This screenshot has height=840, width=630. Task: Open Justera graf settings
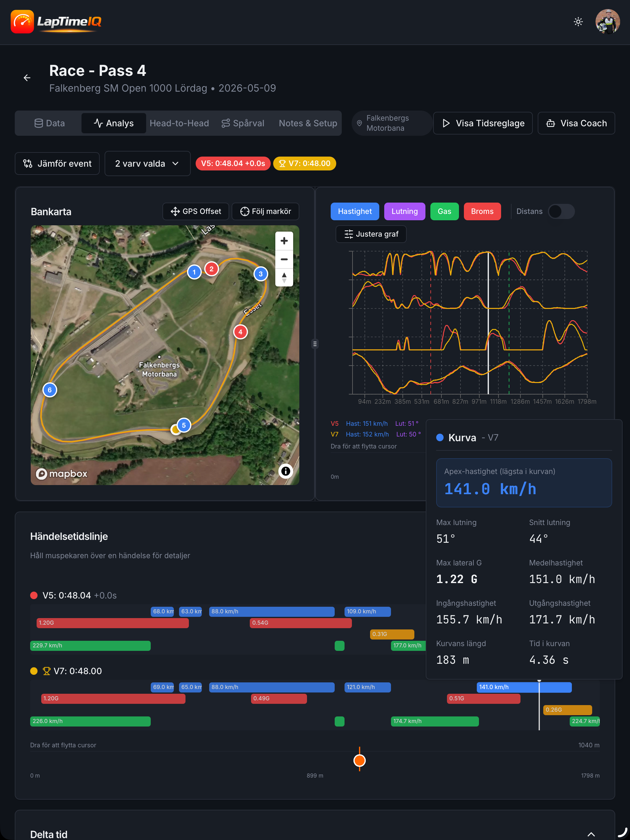point(371,234)
